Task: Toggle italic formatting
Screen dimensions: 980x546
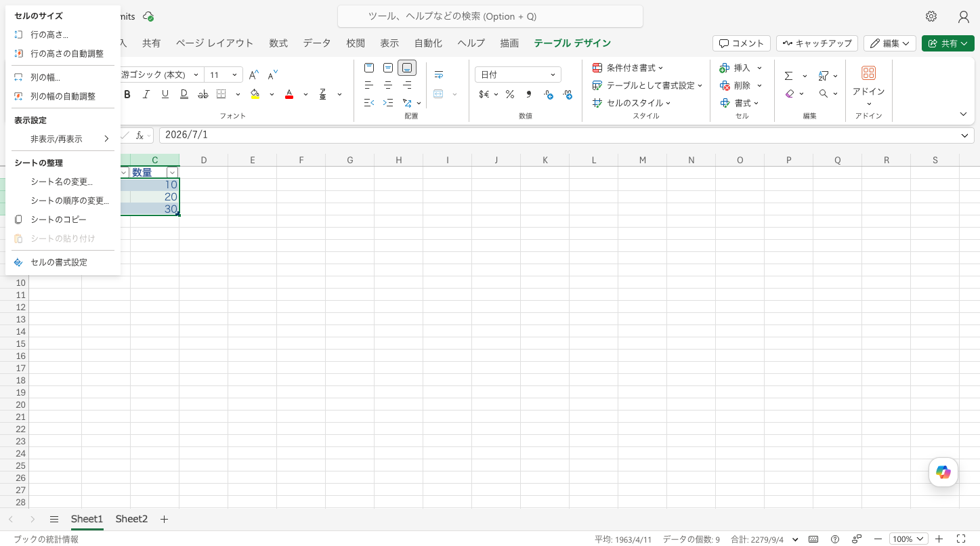Action: click(146, 94)
